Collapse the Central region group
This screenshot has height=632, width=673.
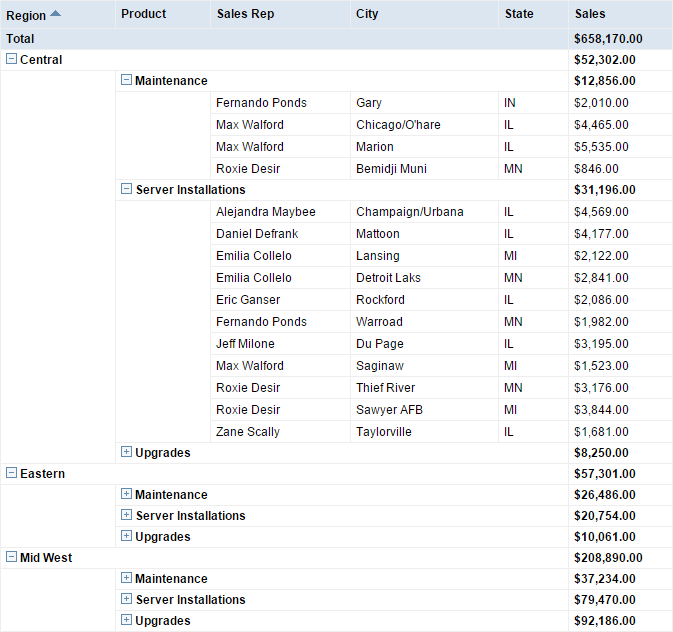pyautogui.click(x=11, y=59)
